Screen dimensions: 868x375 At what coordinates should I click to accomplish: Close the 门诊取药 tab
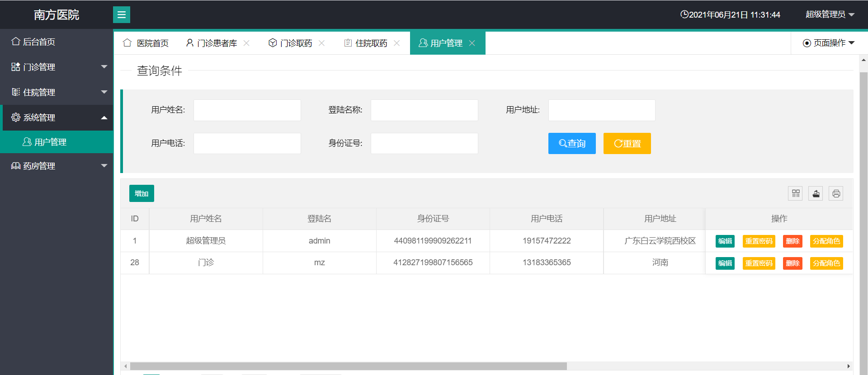point(321,43)
